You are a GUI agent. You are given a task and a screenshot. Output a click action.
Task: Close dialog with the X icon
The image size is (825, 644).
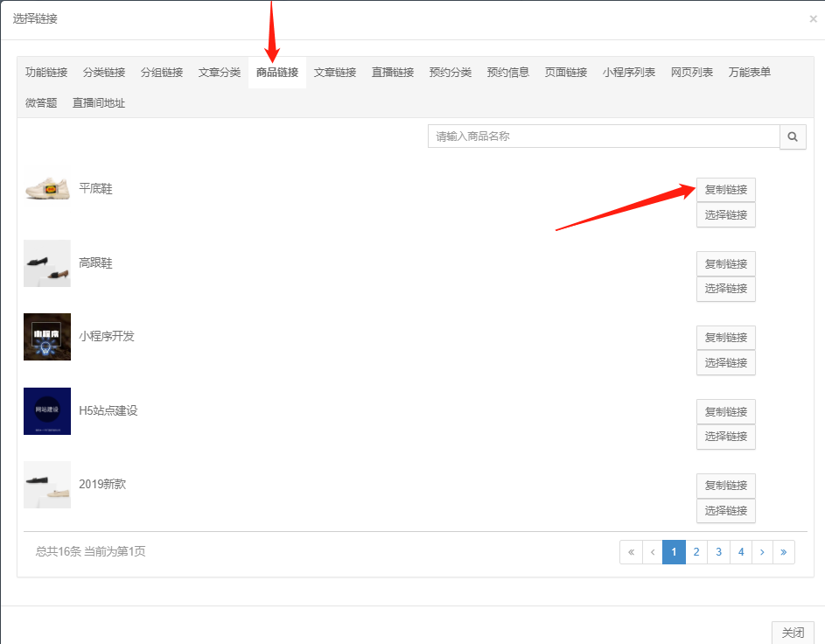(x=813, y=19)
